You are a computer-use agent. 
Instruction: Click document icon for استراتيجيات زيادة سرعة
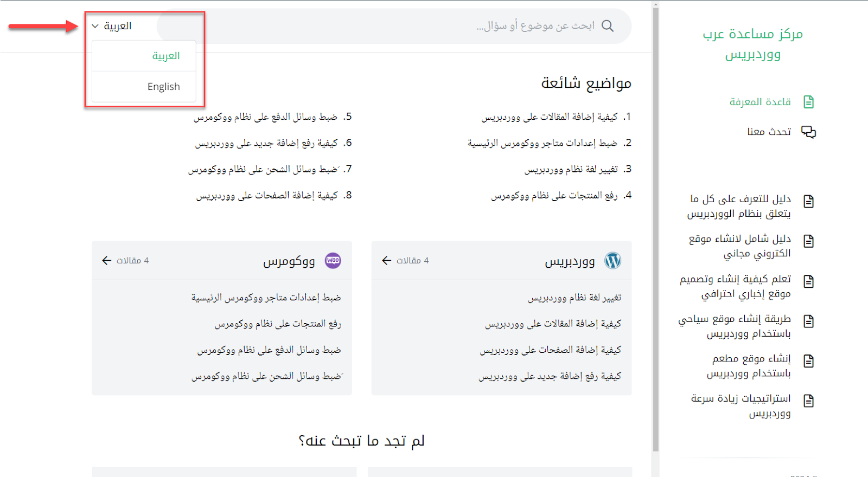(x=808, y=401)
